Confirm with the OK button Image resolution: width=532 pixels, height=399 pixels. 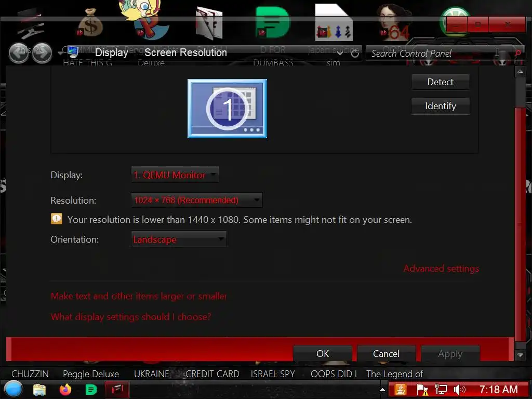pyautogui.click(x=322, y=353)
